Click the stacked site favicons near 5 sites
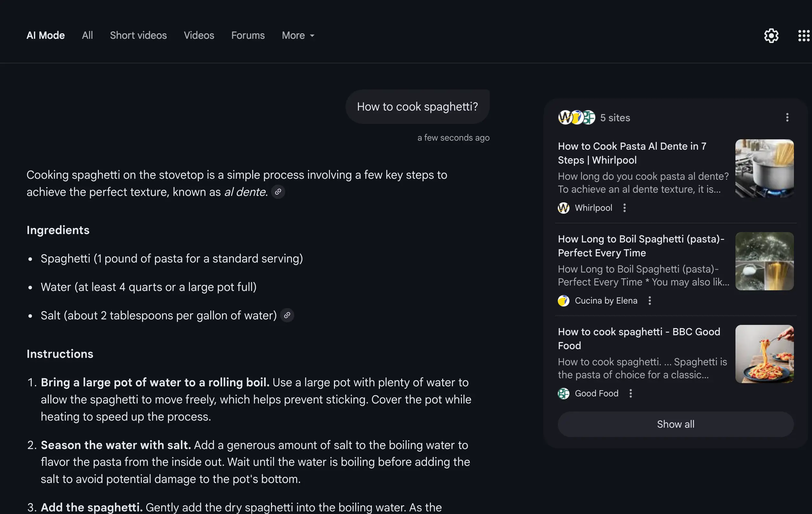This screenshot has height=514, width=812. 576,117
